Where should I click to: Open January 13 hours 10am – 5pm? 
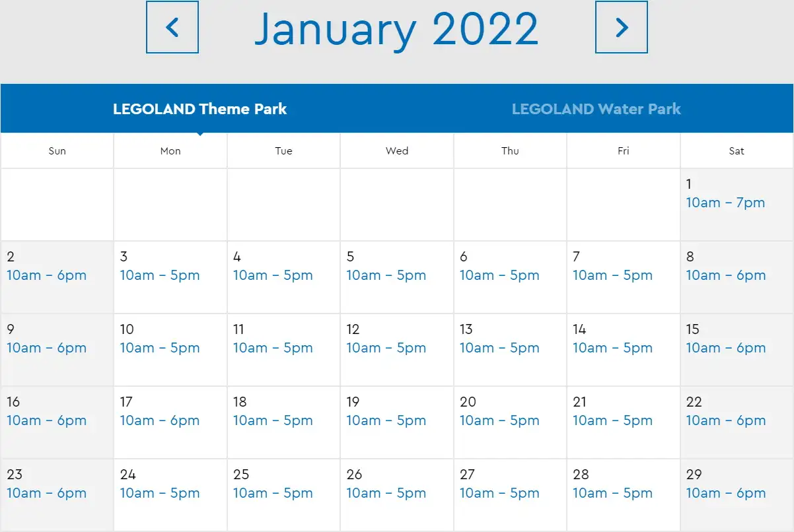[499, 348]
